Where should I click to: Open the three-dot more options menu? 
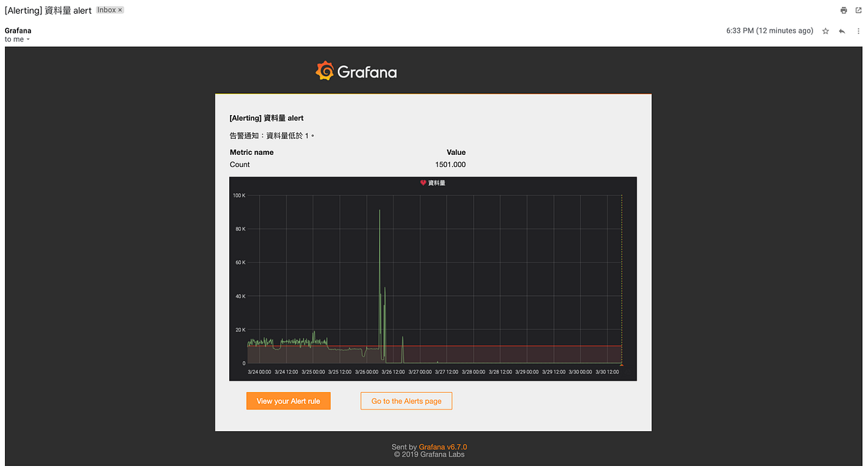click(x=858, y=31)
